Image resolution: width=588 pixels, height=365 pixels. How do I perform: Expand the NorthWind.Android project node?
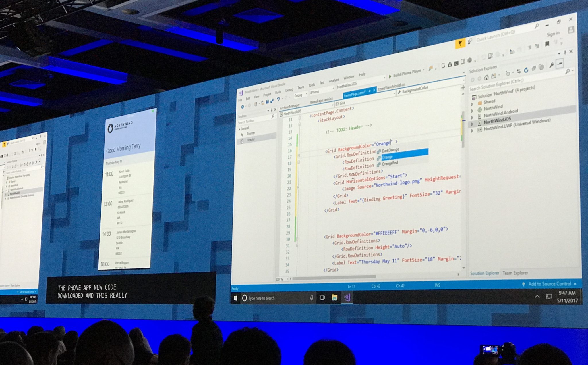[472, 118]
